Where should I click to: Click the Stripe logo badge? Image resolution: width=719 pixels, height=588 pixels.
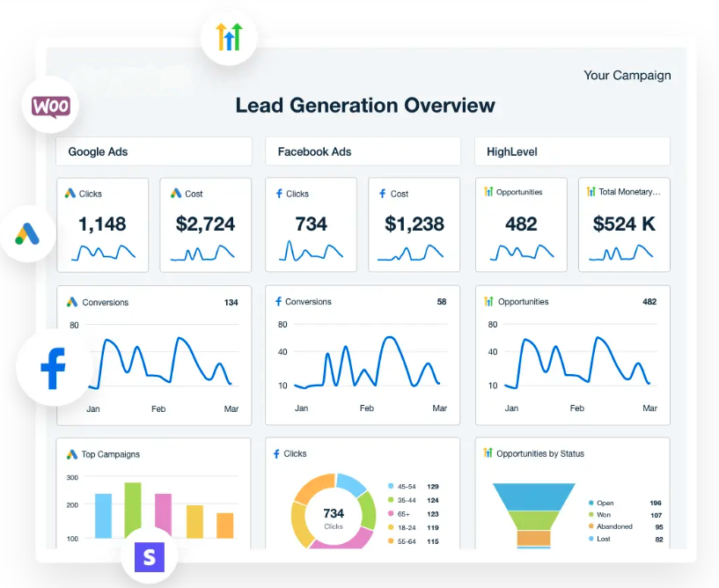[149, 555]
